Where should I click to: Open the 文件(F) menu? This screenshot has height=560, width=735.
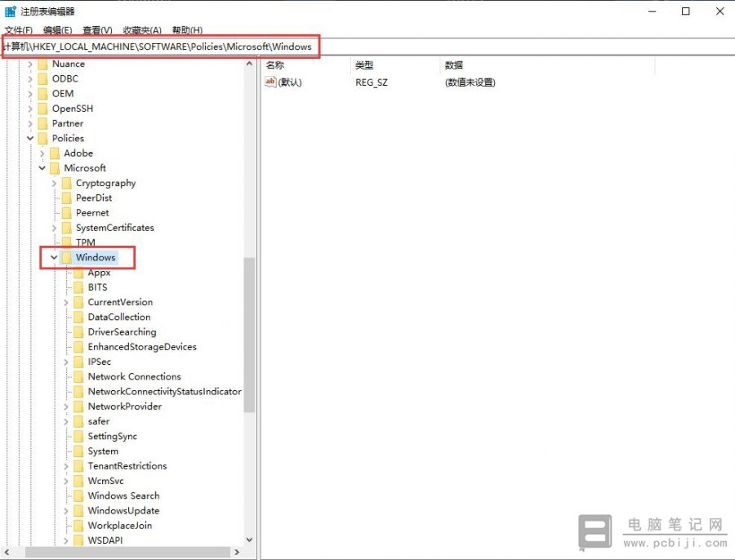coord(18,30)
